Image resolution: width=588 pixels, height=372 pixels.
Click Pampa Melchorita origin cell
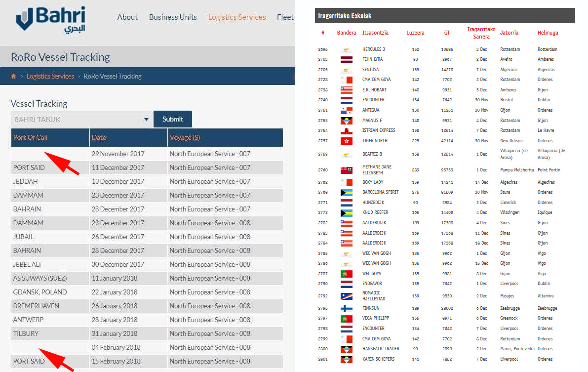coord(517,170)
